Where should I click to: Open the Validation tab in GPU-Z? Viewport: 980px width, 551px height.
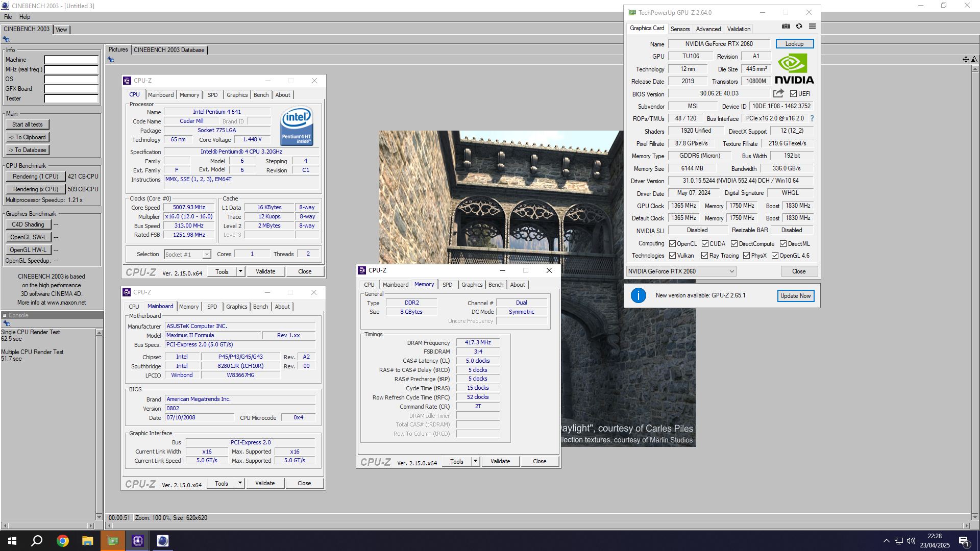pyautogui.click(x=739, y=29)
